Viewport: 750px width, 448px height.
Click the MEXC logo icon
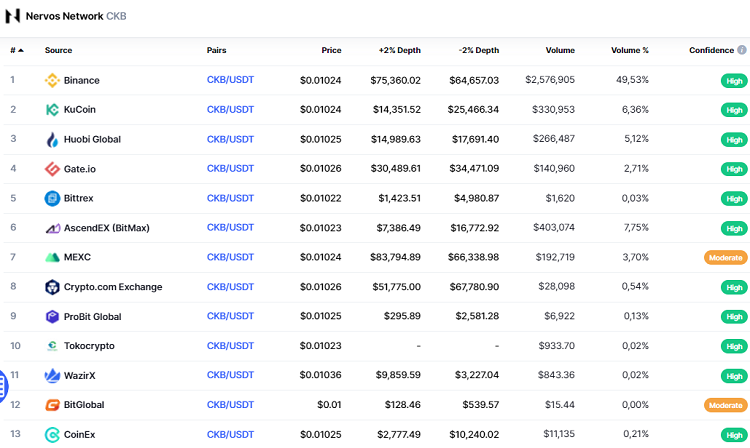53,257
